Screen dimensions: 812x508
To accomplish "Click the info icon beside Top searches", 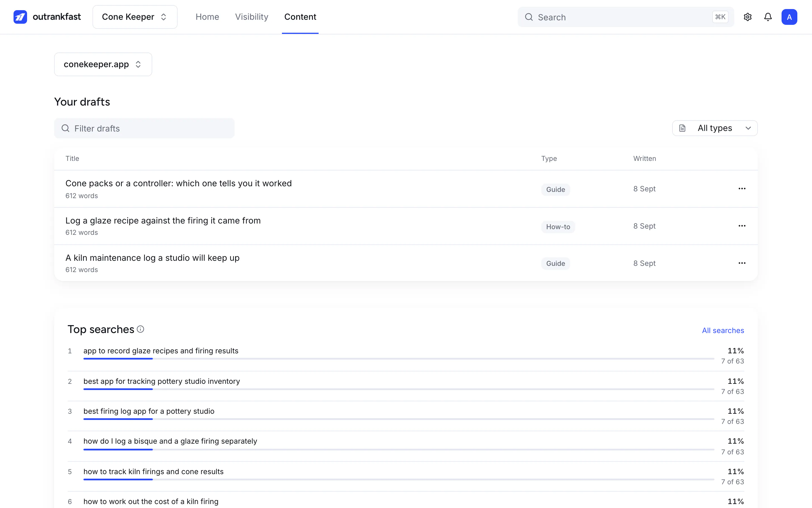I will click(141, 329).
